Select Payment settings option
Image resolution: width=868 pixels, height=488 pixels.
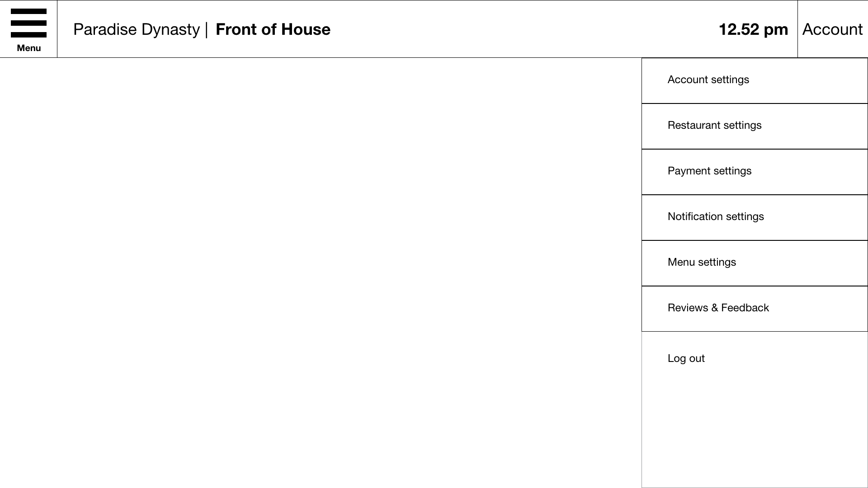(709, 171)
